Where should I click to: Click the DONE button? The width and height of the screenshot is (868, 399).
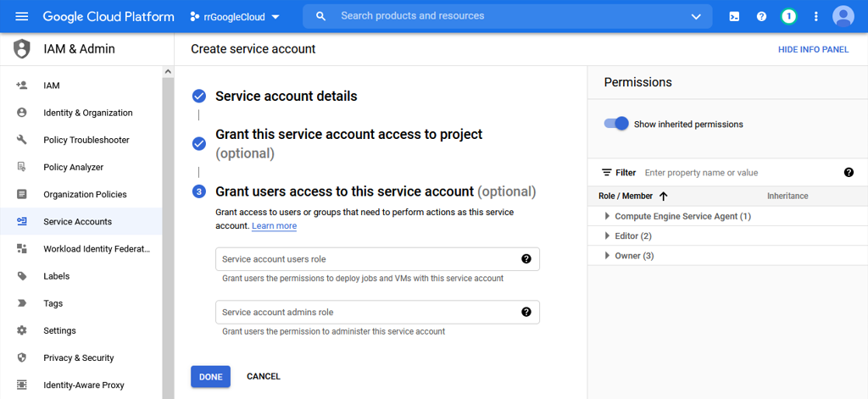210,376
